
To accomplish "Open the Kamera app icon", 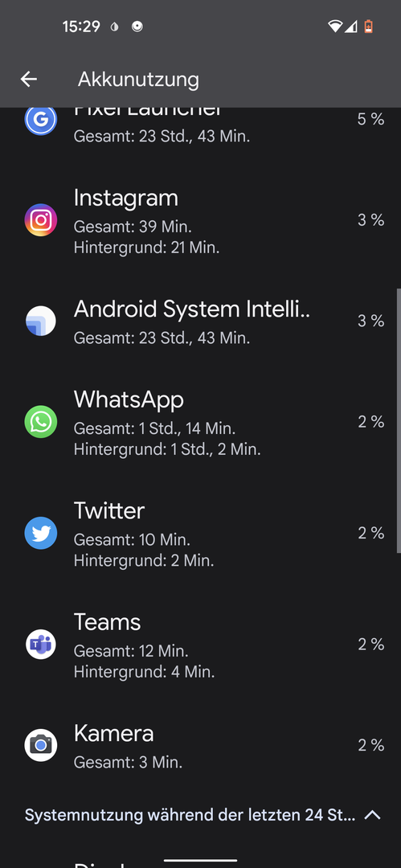I will (41, 745).
